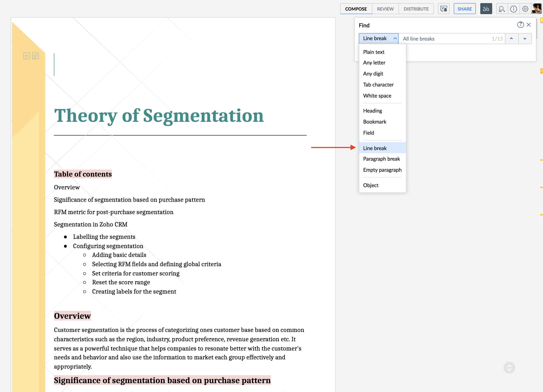Click the paragraph format icon in margin
543x392 pixels.
point(35,56)
